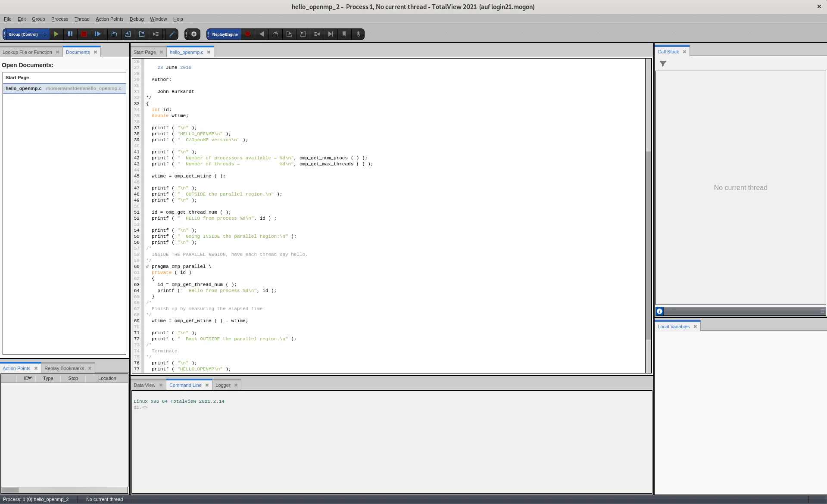Click the green Go button
The width and height of the screenshot is (827, 504).
(x=56, y=34)
